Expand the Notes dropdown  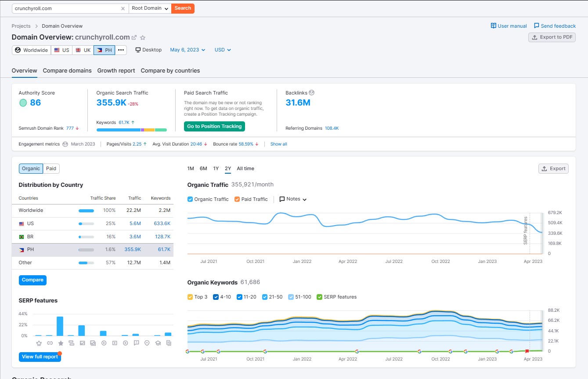pyautogui.click(x=293, y=199)
